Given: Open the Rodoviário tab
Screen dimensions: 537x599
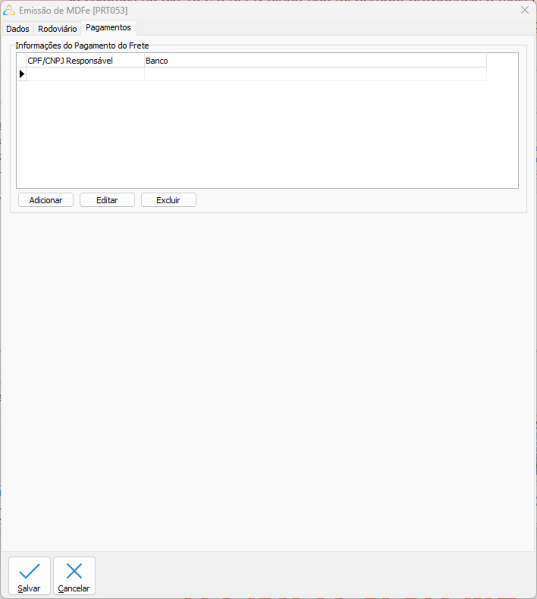Looking at the screenshot, I should [x=57, y=29].
